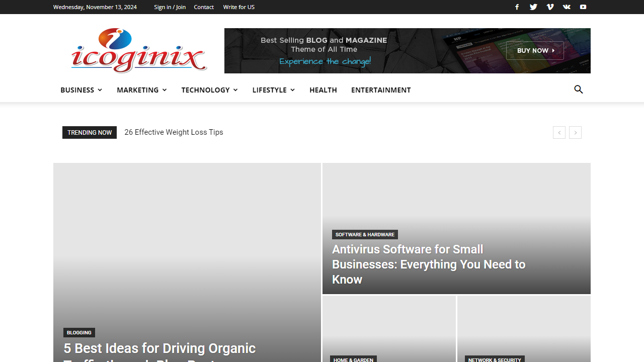Image resolution: width=644 pixels, height=362 pixels.
Task: Click the previous arrow in Trending Now
Action: coord(559,132)
